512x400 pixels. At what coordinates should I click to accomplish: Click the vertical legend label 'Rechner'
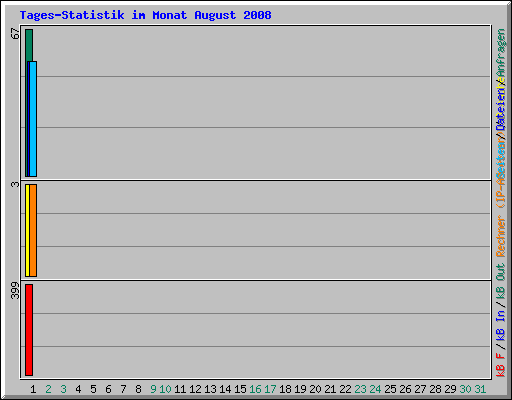click(501, 236)
